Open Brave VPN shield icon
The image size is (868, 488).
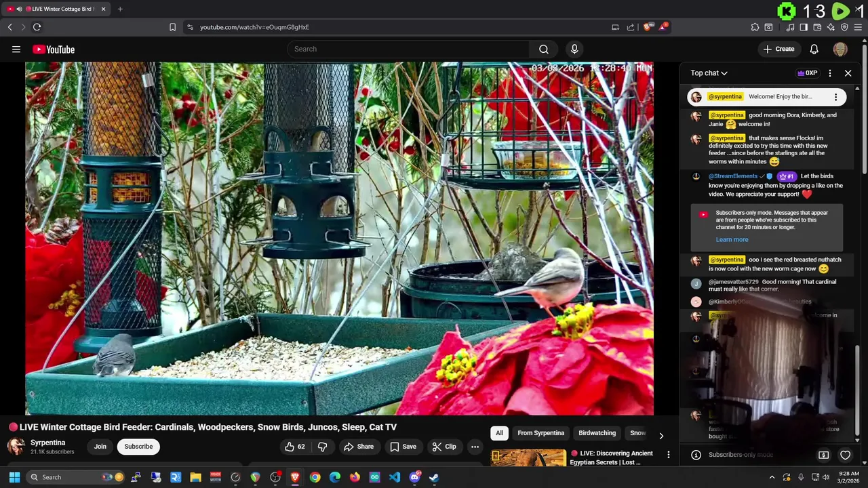click(x=844, y=27)
